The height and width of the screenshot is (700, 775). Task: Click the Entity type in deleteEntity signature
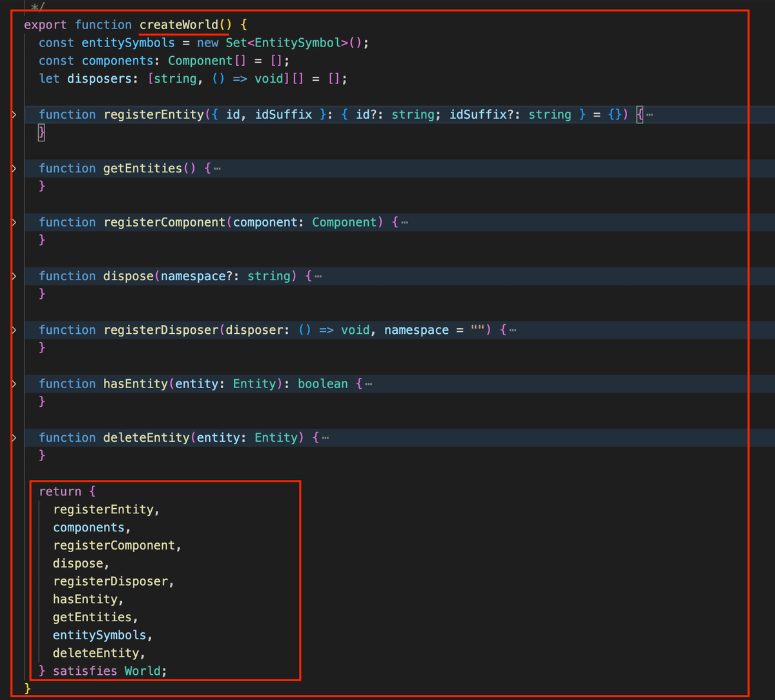pyautogui.click(x=276, y=438)
